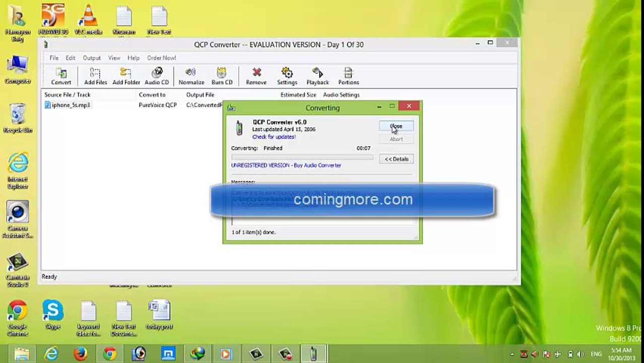Viewport: 644px width, 363px height.
Task: Select the Camtasia Studio 8 desktop icon
Action: (18, 270)
